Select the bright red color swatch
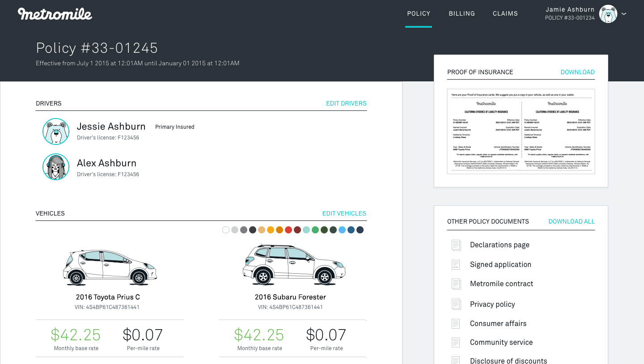 point(288,230)
